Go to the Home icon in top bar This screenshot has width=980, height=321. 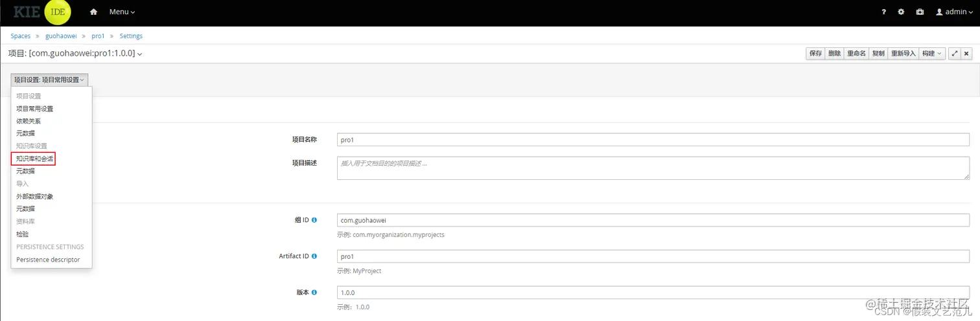tap(94, 12)
